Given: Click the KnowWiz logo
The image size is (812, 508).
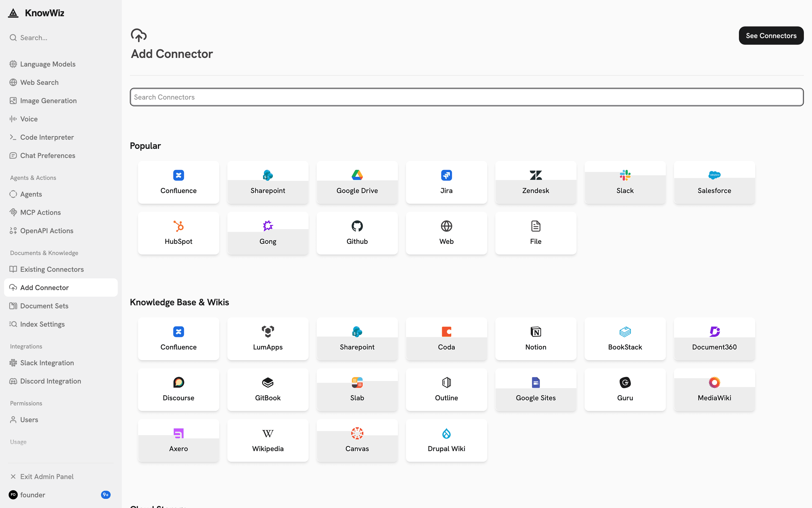Looking at the screenshot, I should (36, 13).
